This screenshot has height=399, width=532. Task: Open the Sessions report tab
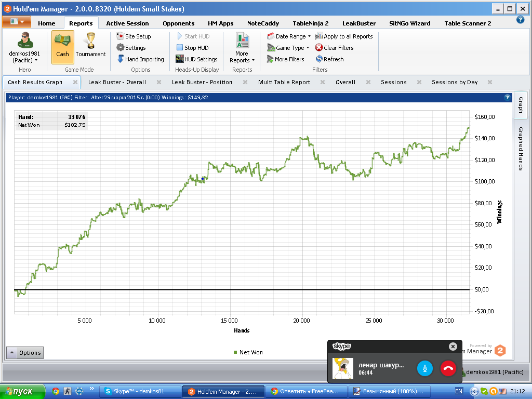(394, 82)
